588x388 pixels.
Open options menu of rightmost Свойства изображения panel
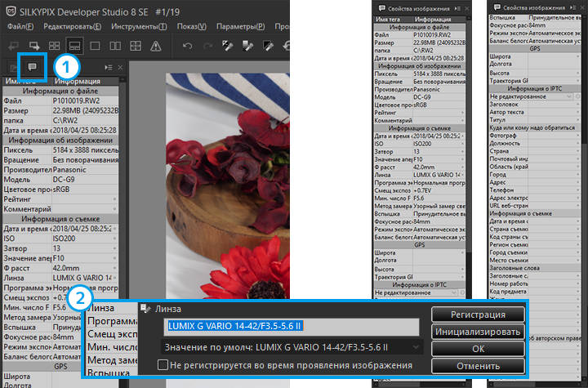pos(572,7)
